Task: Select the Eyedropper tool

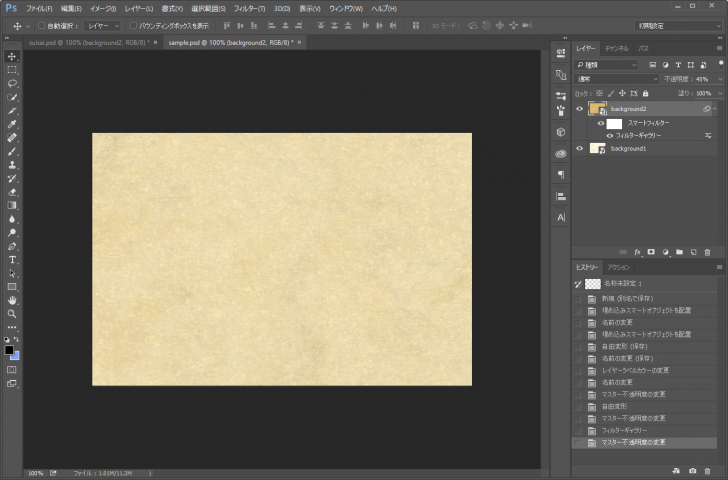Action: tap(12, 124)
